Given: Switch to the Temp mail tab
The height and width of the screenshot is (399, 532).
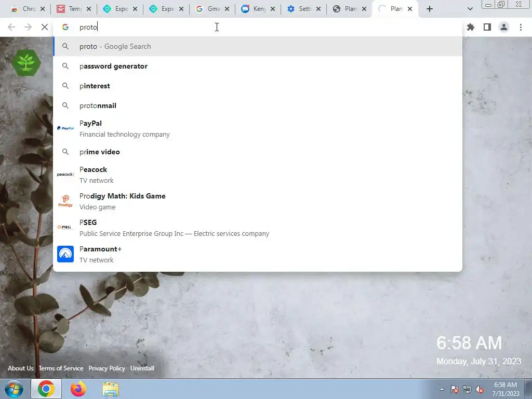Looking at the screenshot, I should tap(74, 9).
